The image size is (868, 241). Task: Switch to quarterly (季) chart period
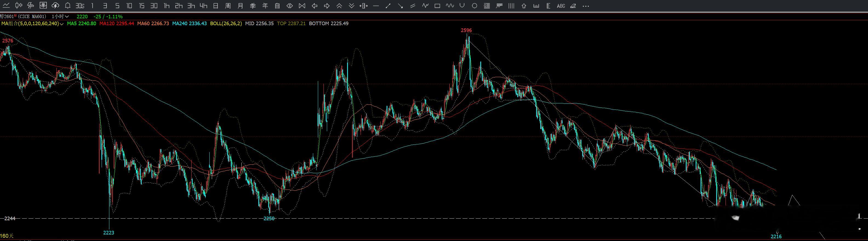click(x=253, y=6)
